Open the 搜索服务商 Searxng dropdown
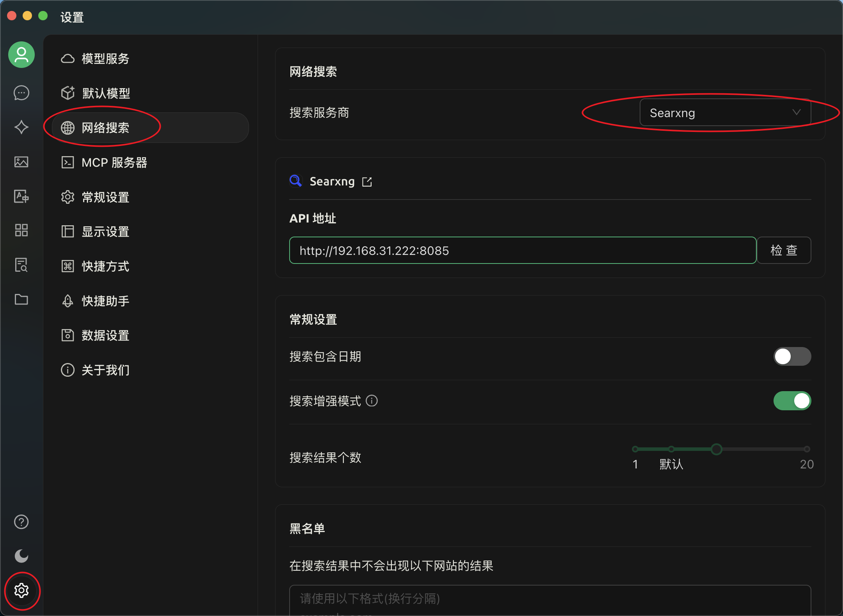 click(x=725, y=113)
